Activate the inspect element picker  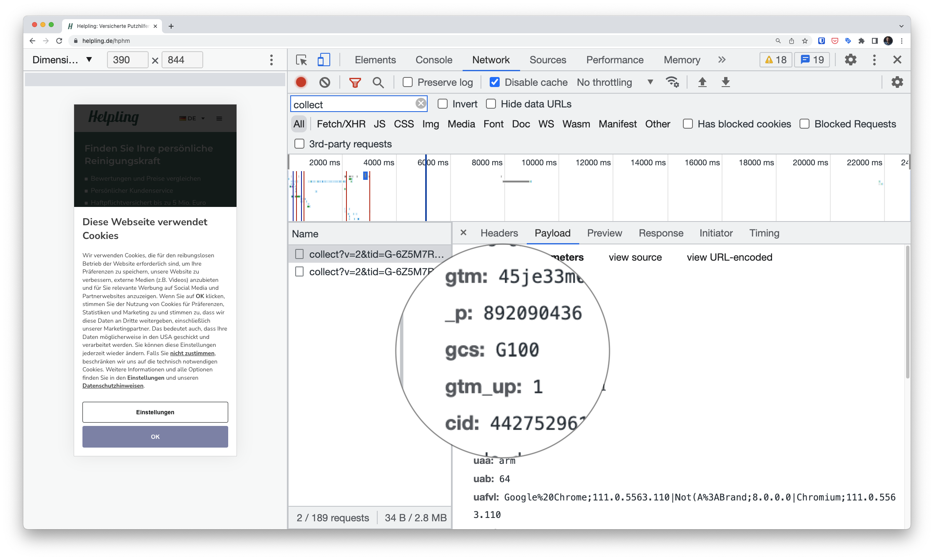(x=301, y=60)
